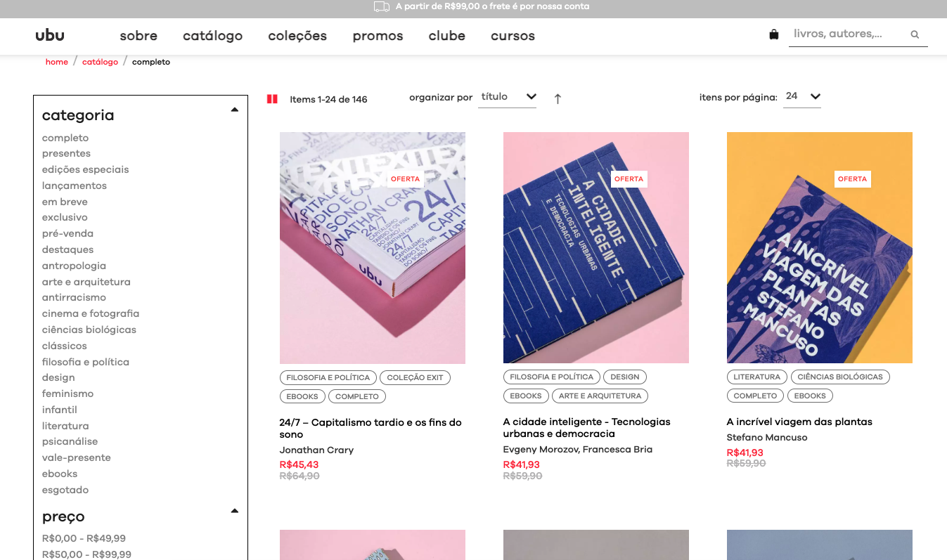Open the shopping bag cart icon

click(774, 34)
